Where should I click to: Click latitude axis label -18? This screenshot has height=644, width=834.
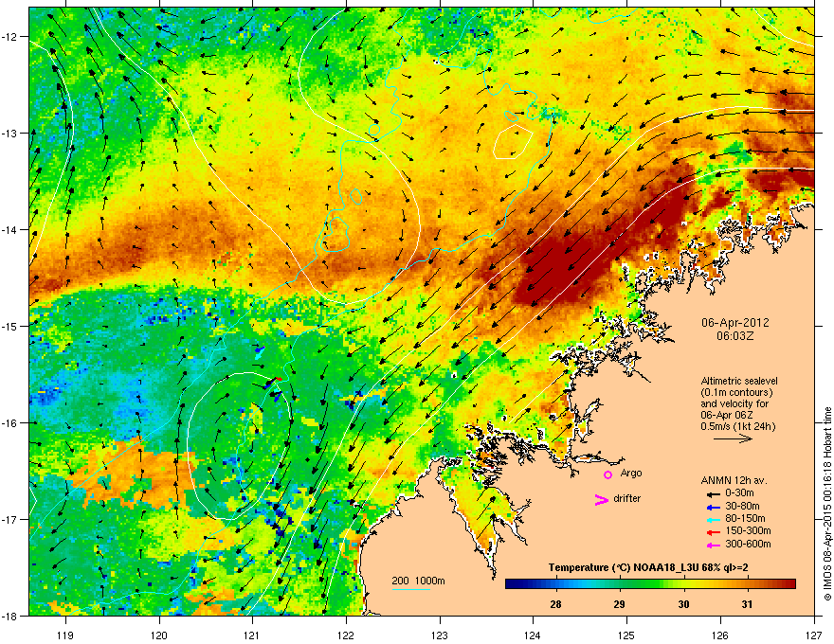[x=9, y=616]
